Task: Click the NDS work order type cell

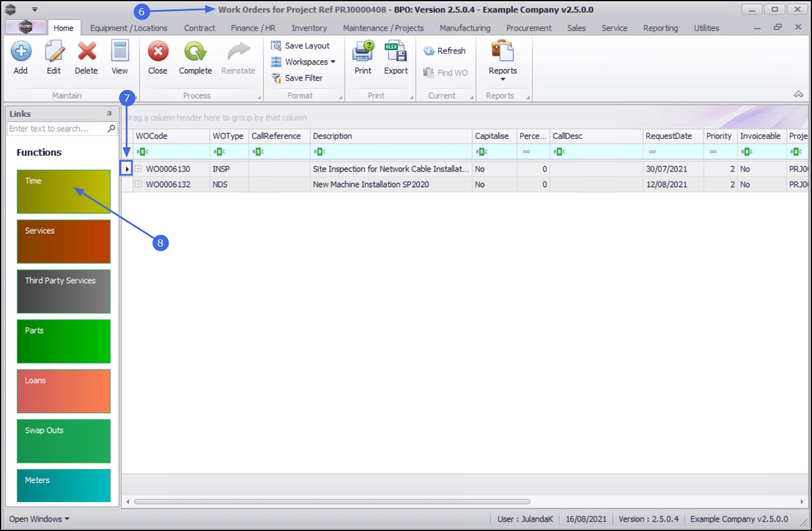Action: click(229, 184)
